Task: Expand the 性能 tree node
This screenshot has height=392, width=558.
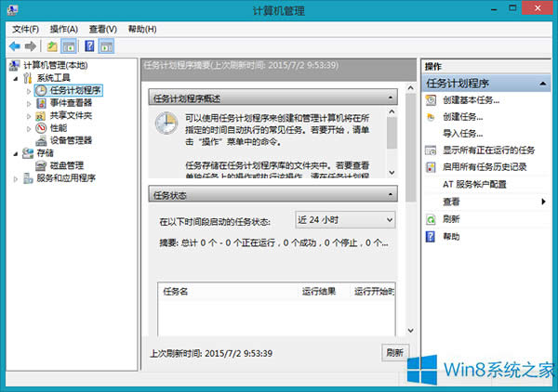Action: pyautogui.click(x=29, y=128)
